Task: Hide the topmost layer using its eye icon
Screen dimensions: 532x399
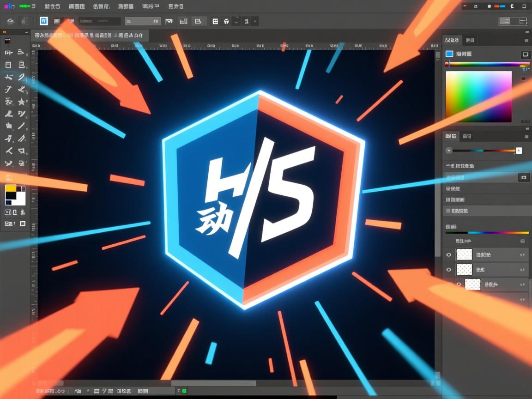Action: [x=448, y=254]
